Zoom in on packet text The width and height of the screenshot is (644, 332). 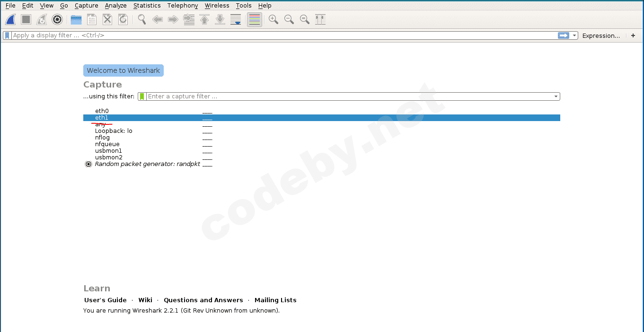(x=273, y=19)
